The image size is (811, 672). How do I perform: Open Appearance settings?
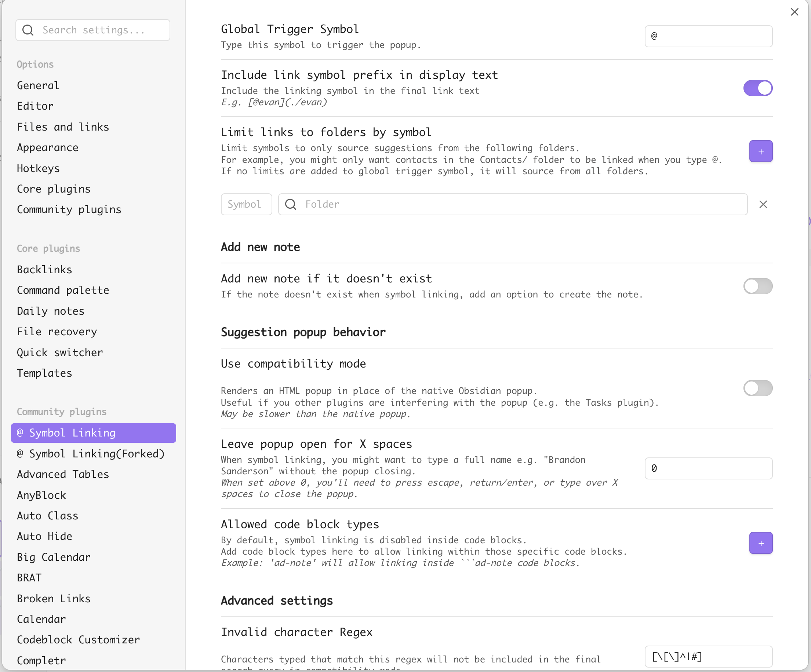47,147
